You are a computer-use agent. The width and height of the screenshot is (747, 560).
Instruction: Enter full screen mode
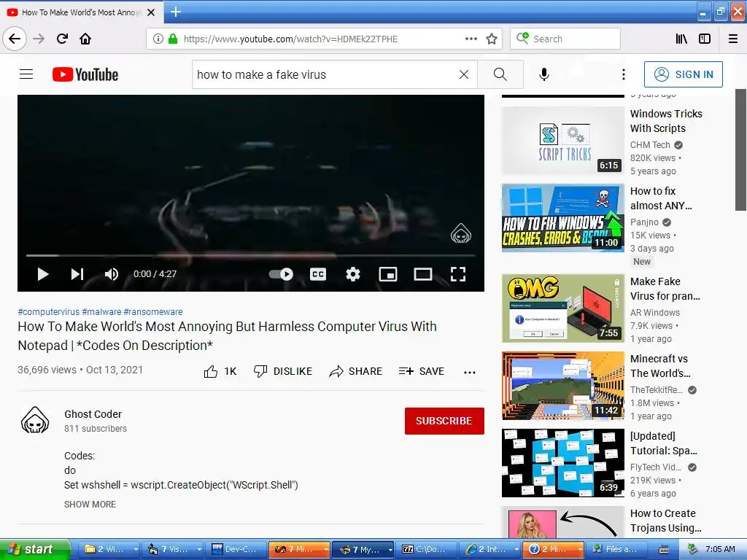click(458, 274)
